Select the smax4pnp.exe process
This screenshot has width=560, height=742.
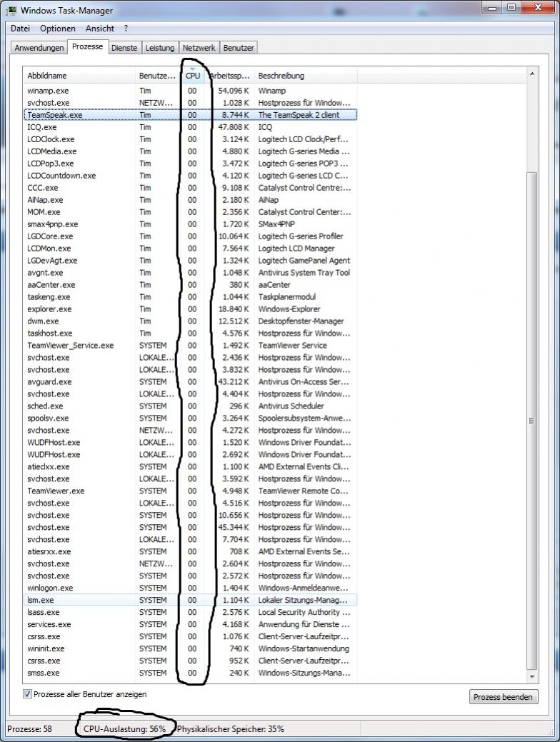190,224
